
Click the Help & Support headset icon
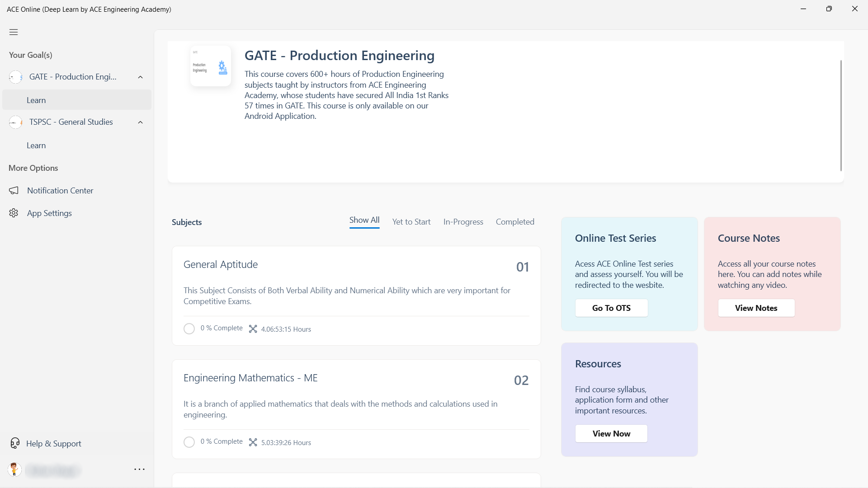point(15,443)
